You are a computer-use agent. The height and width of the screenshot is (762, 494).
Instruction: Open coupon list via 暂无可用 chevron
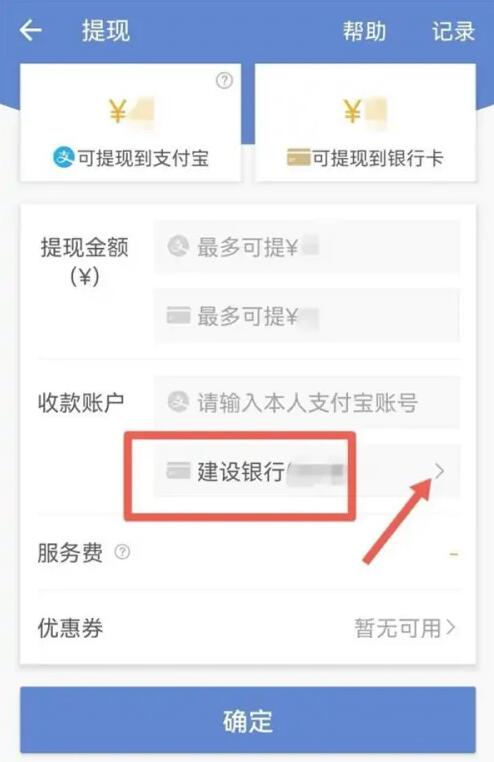pyautogui.click(x=450, y=627)
